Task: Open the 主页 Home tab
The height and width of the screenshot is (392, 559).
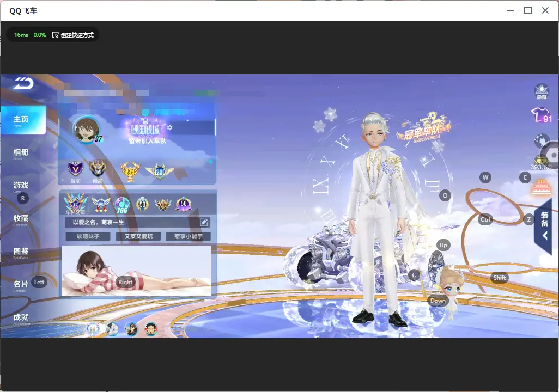Action: [23, 120]
